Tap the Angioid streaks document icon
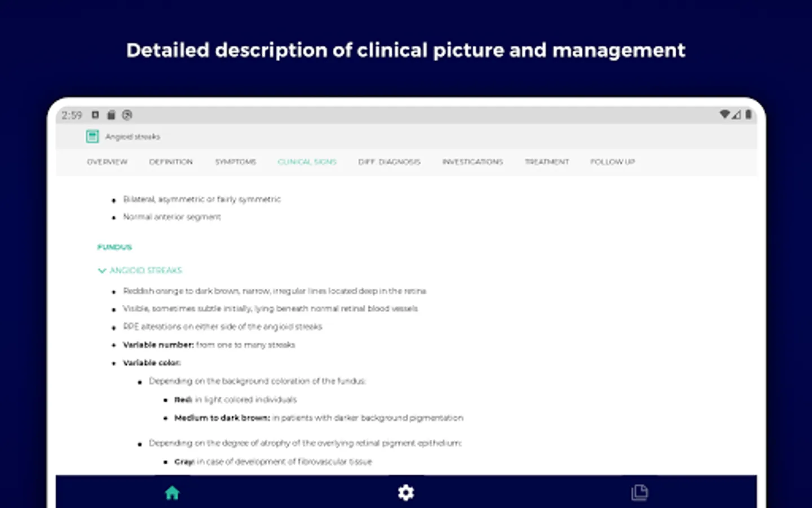This screenshot has height=508, width=812. point(92,137)
